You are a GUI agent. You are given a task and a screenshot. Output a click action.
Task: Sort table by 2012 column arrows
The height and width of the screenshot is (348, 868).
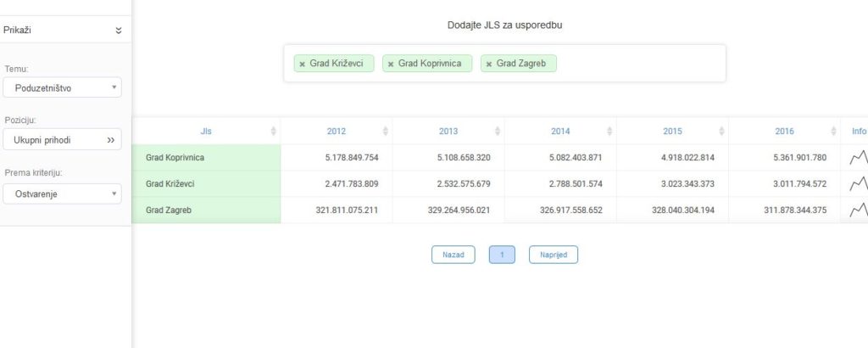click(x=386, y=132)
